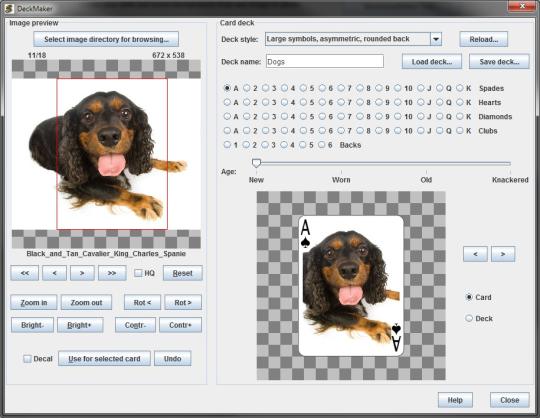Jump to last image with >> button
Image resolution: width=540 pixels, height=418 pixels.
112,273
